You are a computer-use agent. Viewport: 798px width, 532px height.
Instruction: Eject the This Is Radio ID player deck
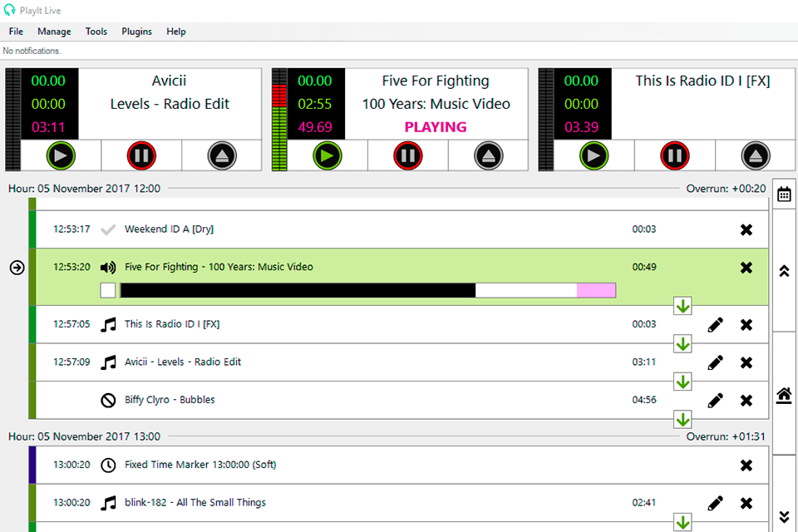tap(756, 155)
